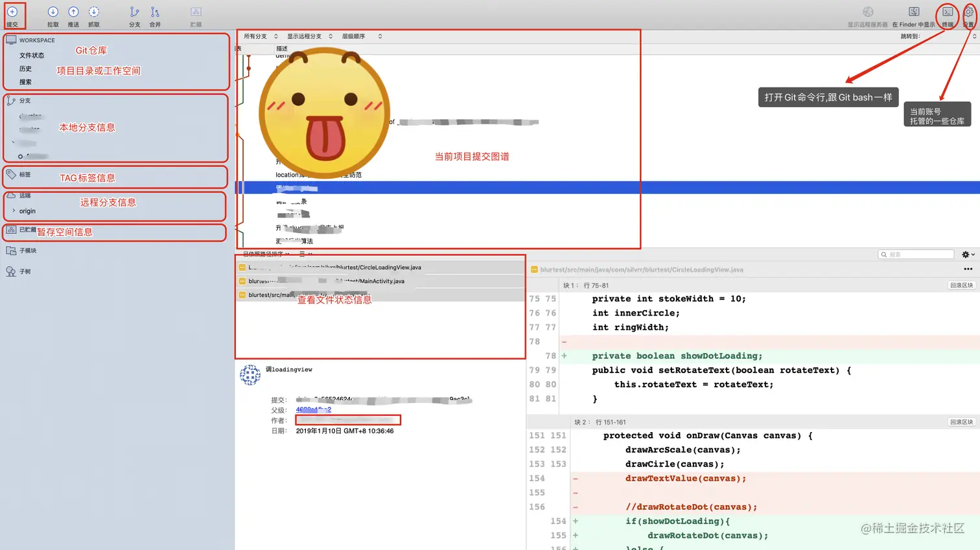This screenshot has width=980, height=550.
Task: Select the CircleLoadingView.java file row
Action: 380,268
